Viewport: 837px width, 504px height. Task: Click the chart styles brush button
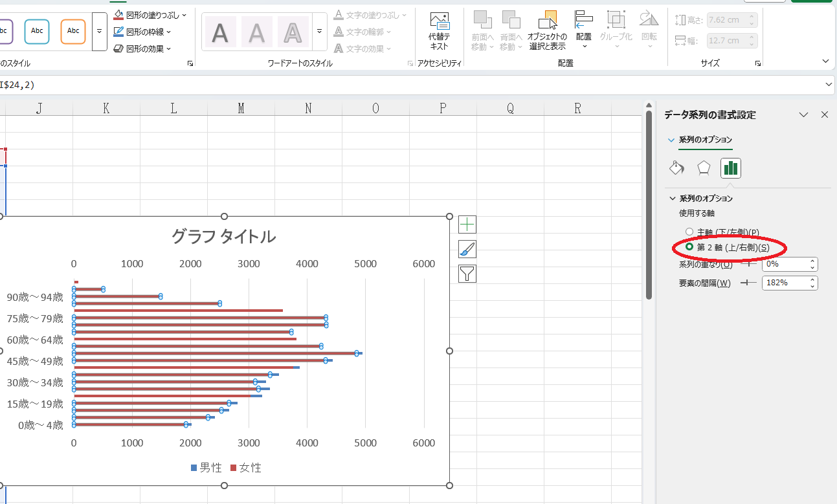click(467, 249)
